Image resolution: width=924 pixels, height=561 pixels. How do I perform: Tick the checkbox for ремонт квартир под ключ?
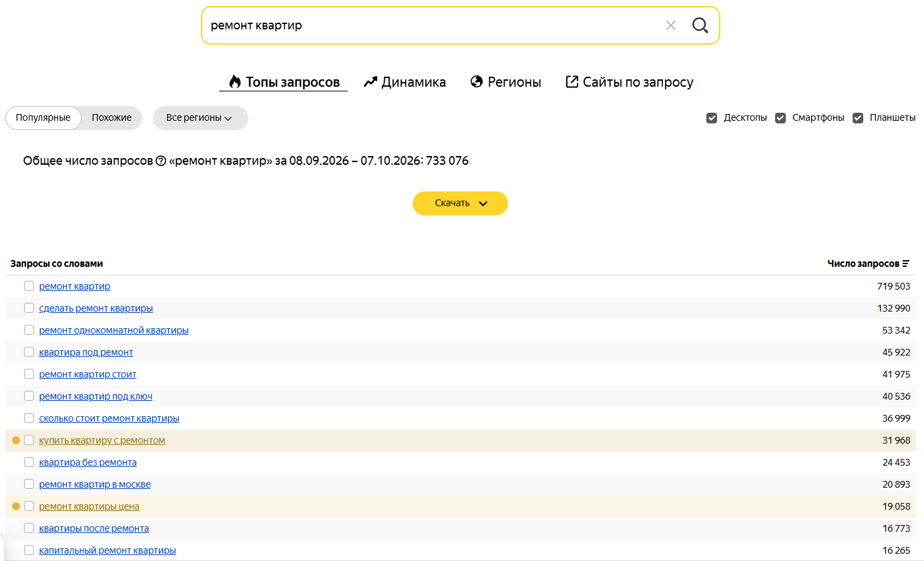(x=29, y=396)
